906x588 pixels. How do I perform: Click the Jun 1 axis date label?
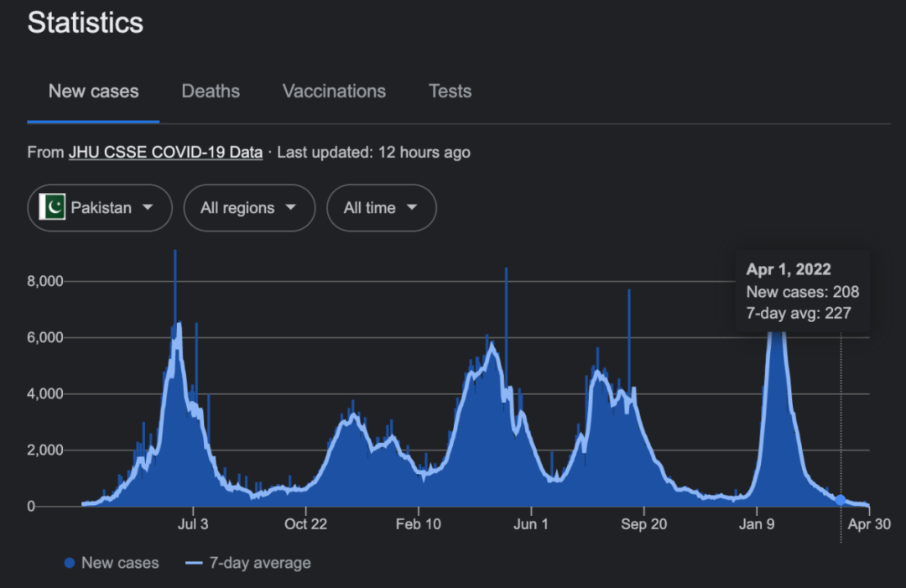tap(531, 525)
